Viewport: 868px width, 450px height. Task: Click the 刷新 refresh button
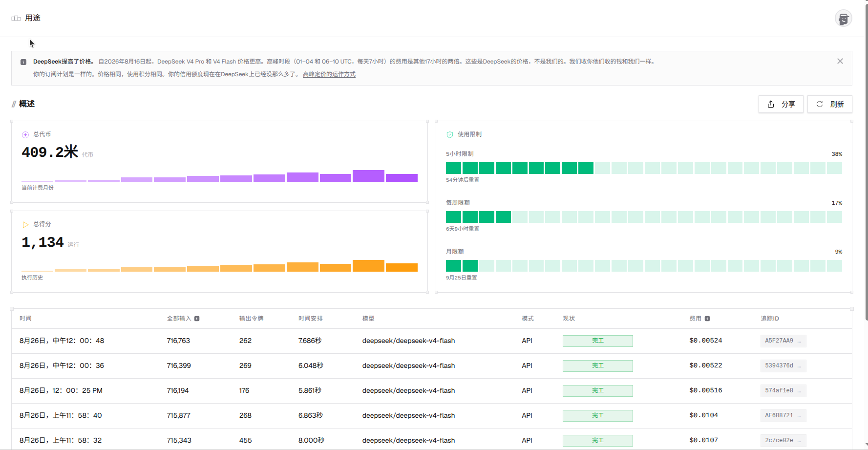(x=829, y=104)
